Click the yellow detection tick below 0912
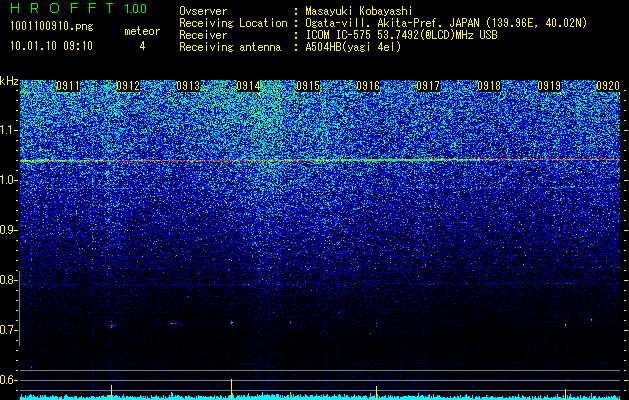 (112, 392)
